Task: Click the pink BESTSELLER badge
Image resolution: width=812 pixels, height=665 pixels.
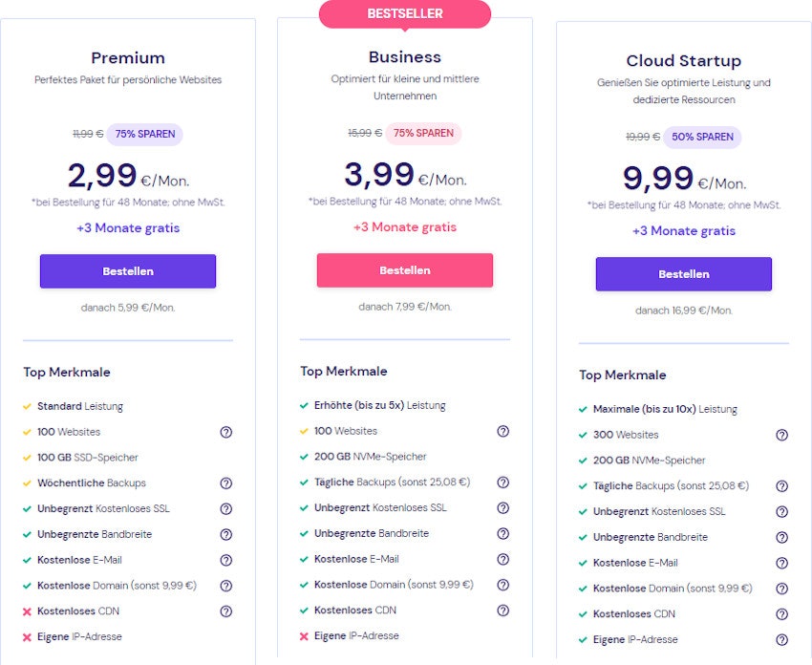Action: [405, 13]
